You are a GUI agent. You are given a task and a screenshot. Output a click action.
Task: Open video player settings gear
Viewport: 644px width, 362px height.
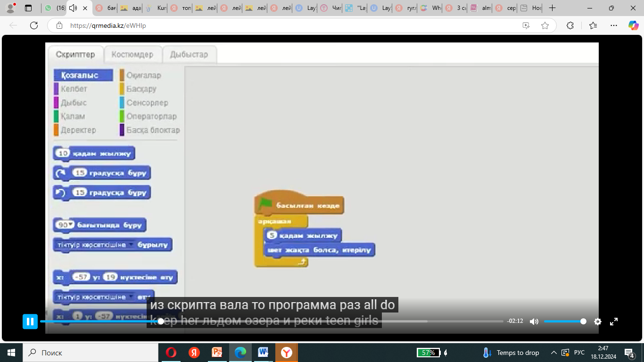pyautogui.click(x=598, y=321)
